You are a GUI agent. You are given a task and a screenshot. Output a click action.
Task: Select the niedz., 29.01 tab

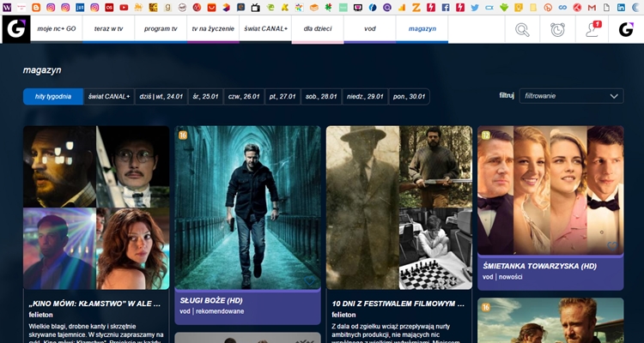(x=365, y=97)
